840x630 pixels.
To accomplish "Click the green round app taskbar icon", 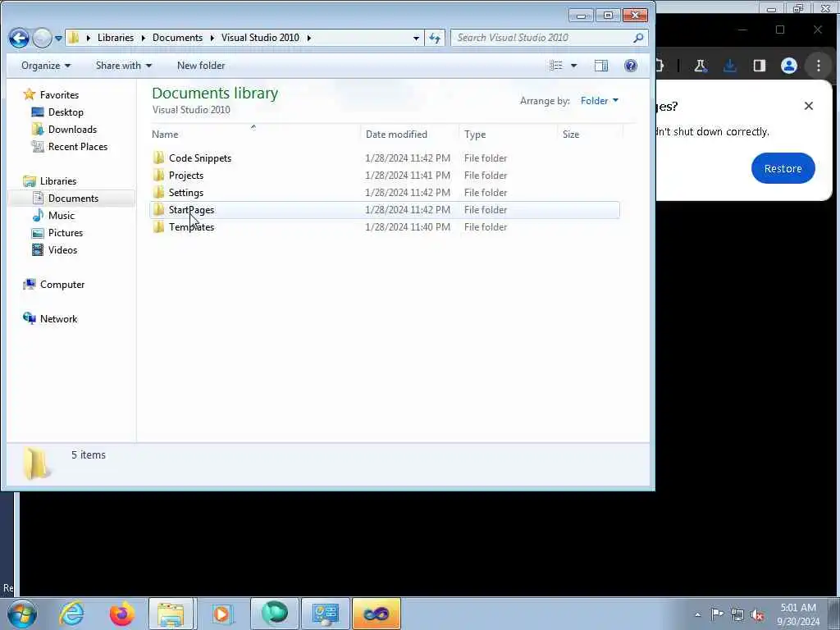I will pos(274,614).
